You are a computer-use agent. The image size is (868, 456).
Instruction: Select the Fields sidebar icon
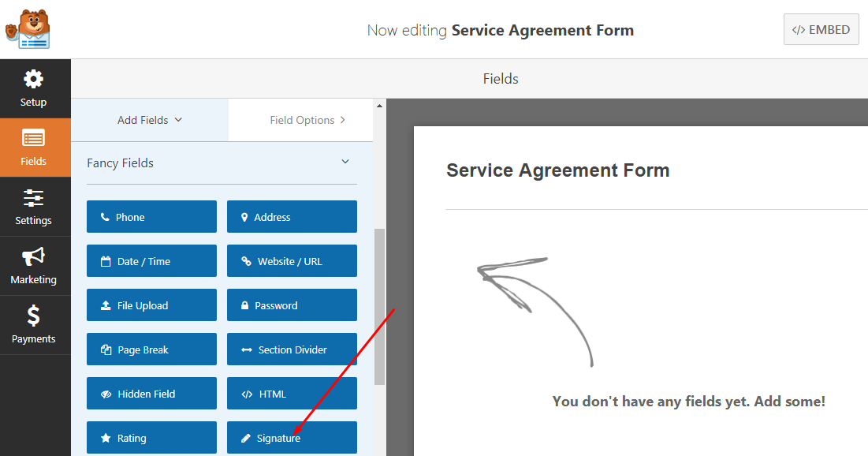pyautogui.click(x=34, y=139)
